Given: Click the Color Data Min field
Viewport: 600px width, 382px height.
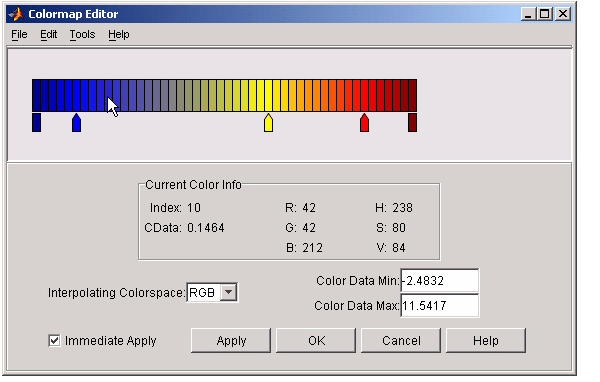Looking at the screenshot, I should tap(439, 281).
